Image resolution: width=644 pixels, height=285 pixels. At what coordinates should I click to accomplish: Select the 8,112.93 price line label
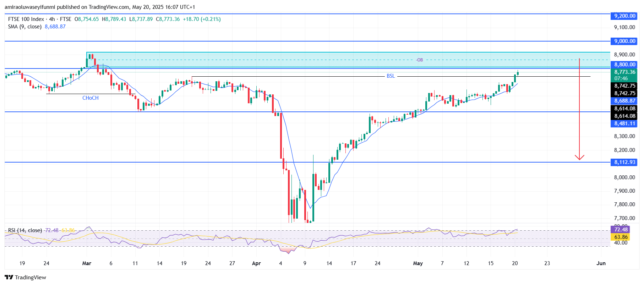[x=624, y=162]
